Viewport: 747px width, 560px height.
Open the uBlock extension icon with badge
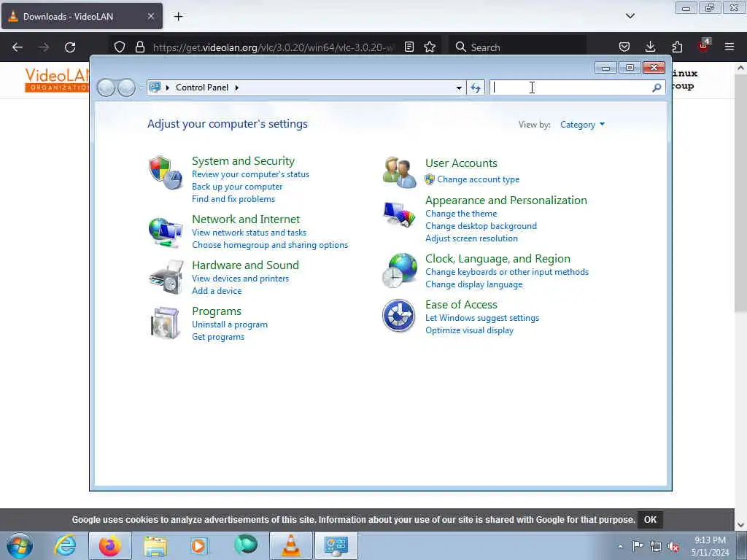click(x=704, y=46)
